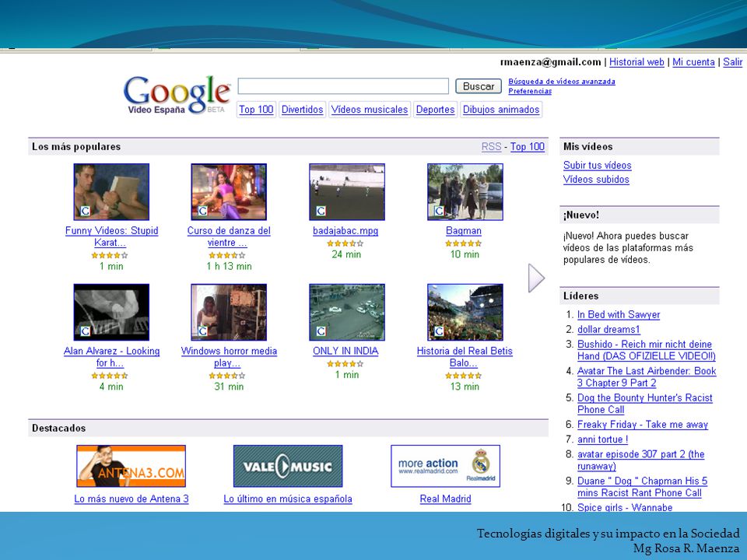Click the Top 100 link beside RSS
Screen dimensions: 747x560
[528, 147]
